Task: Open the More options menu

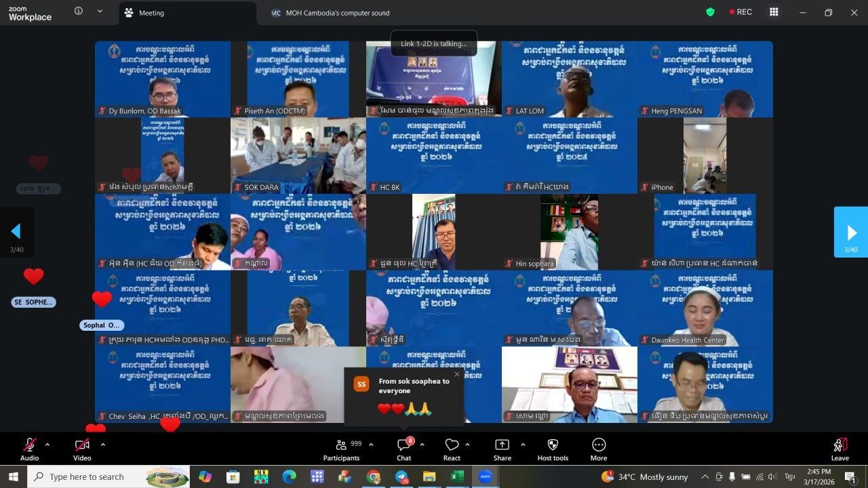Action: click(x=598, y=449)
